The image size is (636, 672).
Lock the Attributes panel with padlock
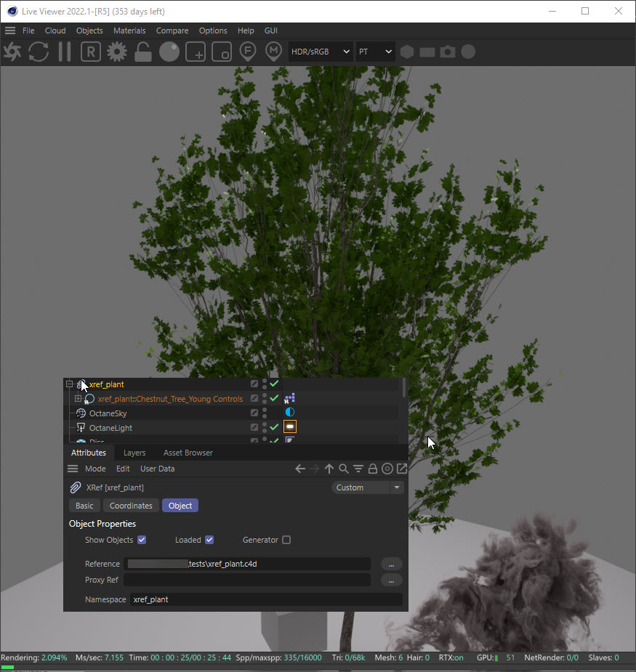click(373, 469)
